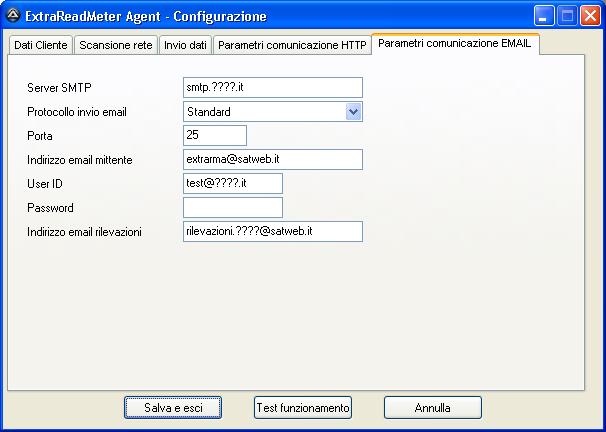
Task: Close the ExtraReadMeter Agent window
Action: (x=589, y=16)
